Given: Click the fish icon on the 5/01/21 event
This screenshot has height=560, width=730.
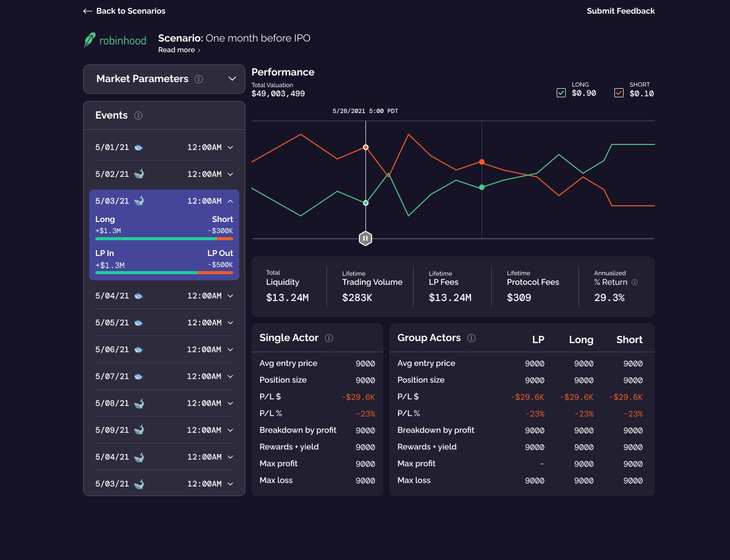Looking at the screenshot, I should tap(138, 147).
